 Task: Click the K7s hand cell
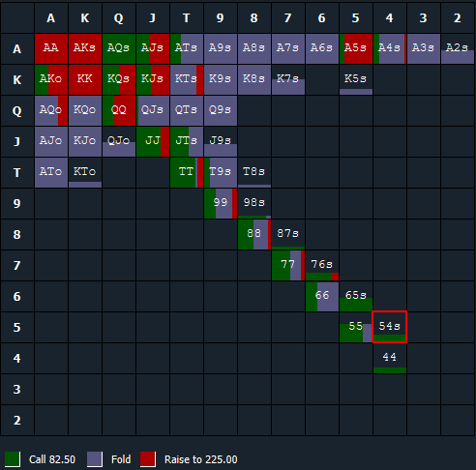coord(288,79)
